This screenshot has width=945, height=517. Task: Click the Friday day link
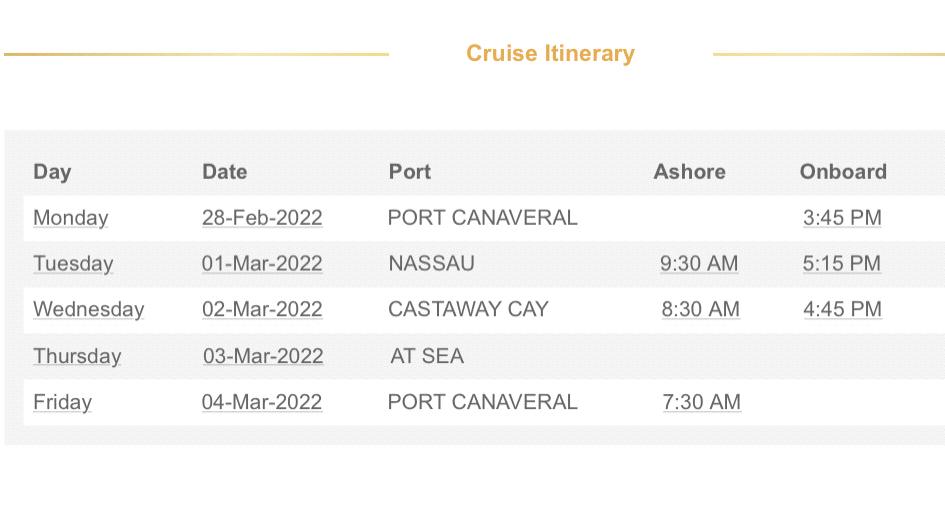(x=63, y=402)
